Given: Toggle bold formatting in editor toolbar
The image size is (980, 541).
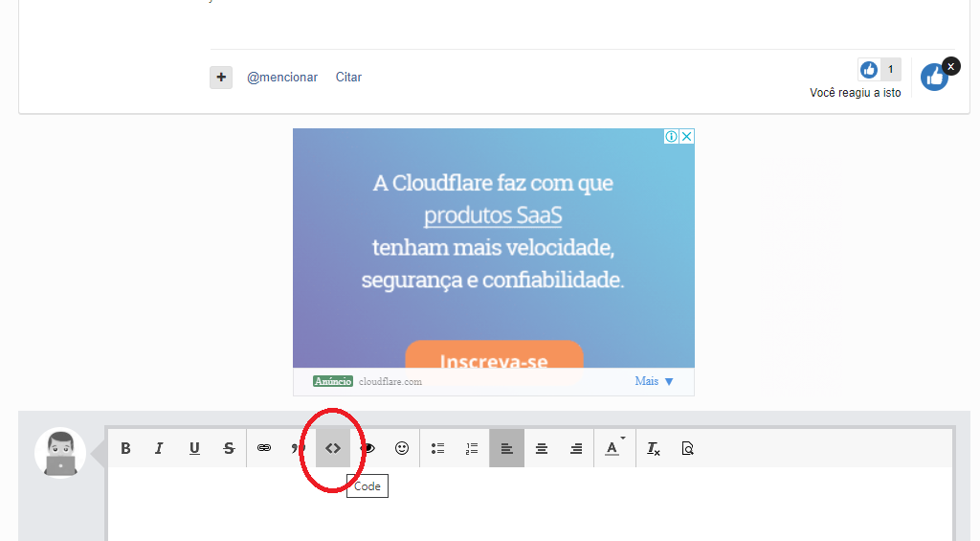Looking at the screenshot, I should [125, 448].
